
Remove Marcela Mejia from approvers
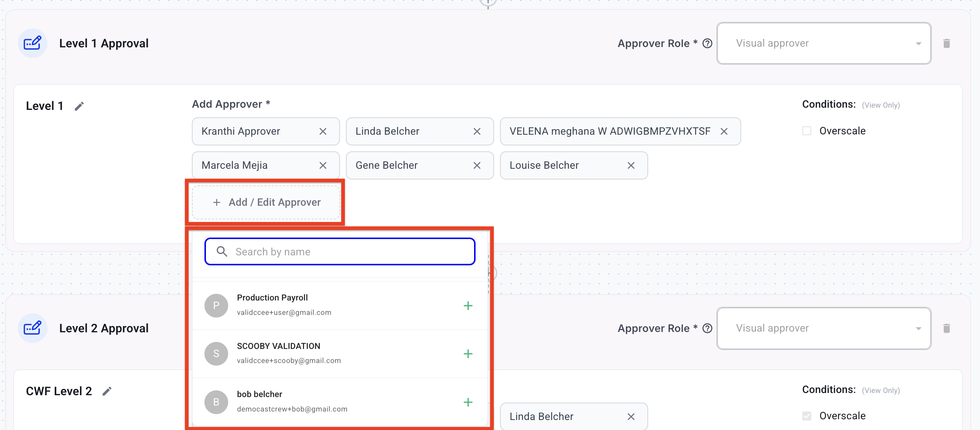point(323,165)
